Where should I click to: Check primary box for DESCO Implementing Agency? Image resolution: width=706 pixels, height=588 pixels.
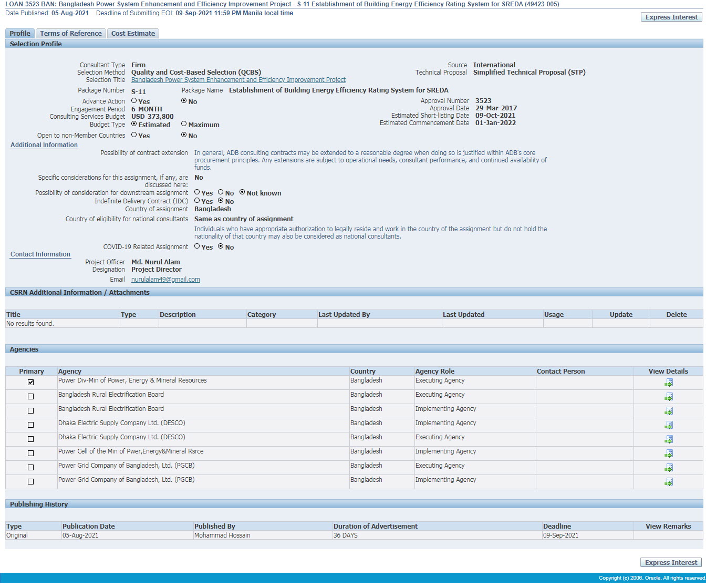tap(30, 425)
